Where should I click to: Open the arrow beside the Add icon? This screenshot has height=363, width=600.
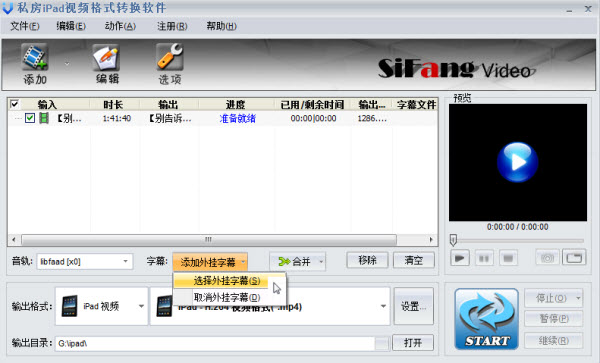tap(67, 63)
